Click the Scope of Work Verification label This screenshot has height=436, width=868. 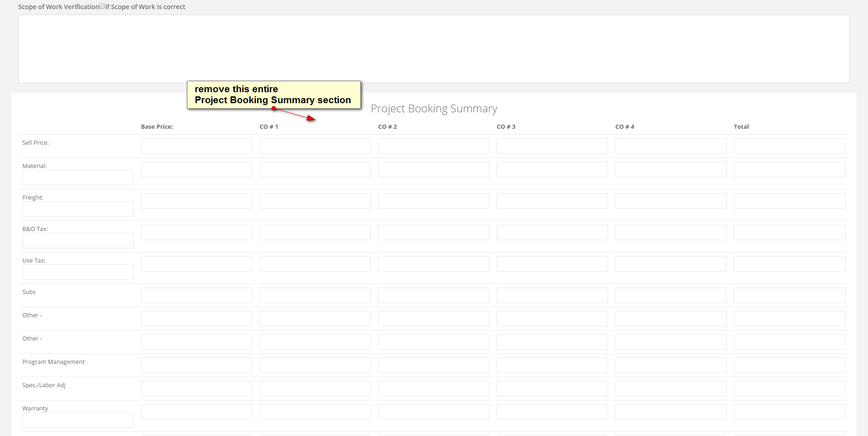[59, 7]
